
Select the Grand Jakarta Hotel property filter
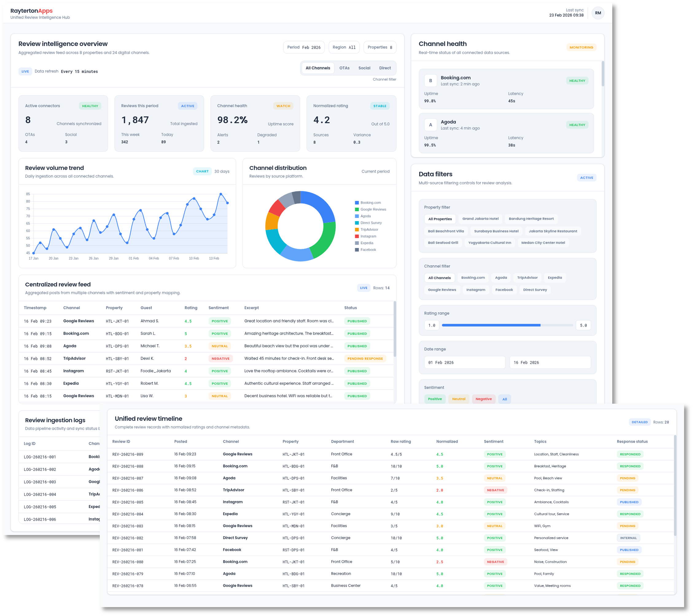481,218
